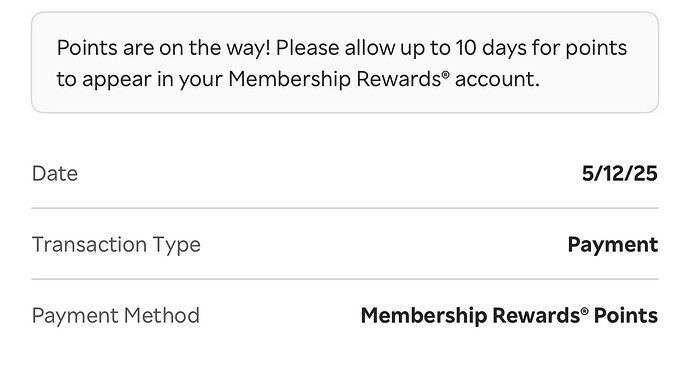Screen dimensions: 690x378
Task: Click the divider line below the Date row
Action: [345, 208]
